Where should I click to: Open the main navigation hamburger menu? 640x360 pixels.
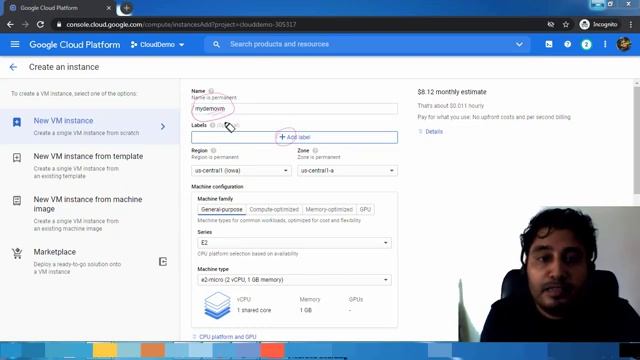pyautogui.click(x=15, y=44)
